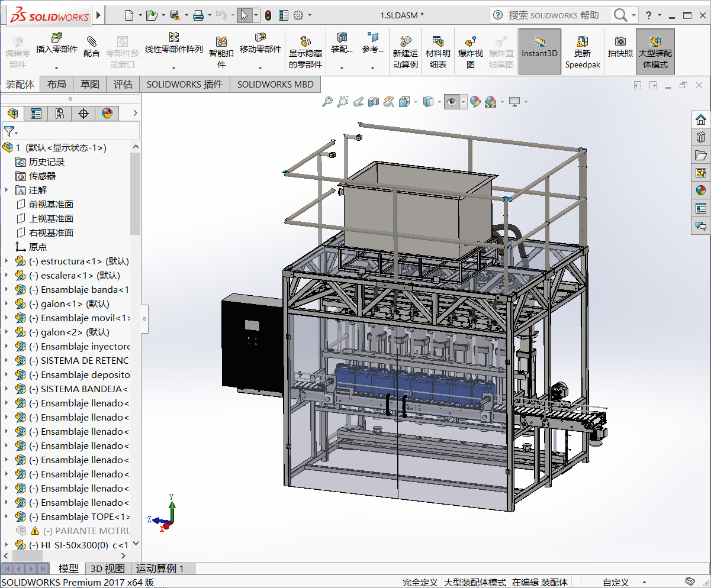The image size is (711, 588).
Task: Click the 移动零部件 (Move Component) icon
Action: point(260,38)
